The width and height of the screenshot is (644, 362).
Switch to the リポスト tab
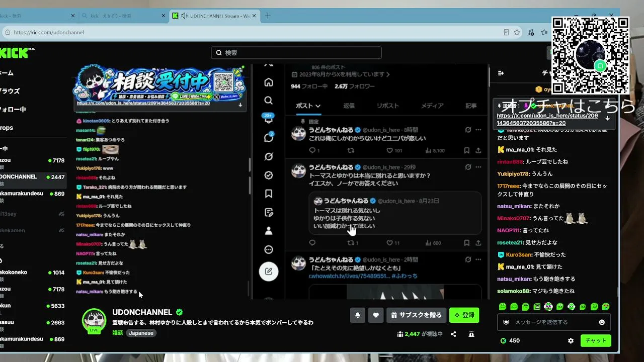tap(387, 106)
